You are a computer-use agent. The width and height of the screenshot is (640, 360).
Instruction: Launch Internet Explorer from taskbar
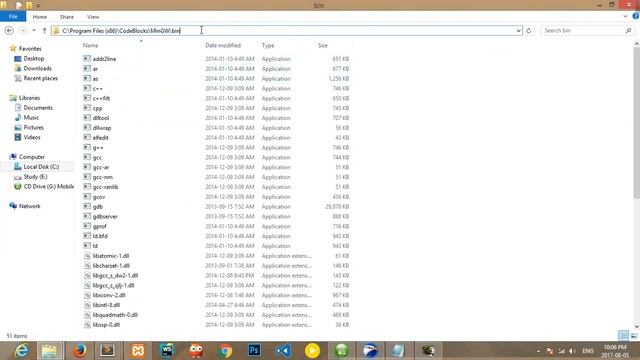[20, 351]
